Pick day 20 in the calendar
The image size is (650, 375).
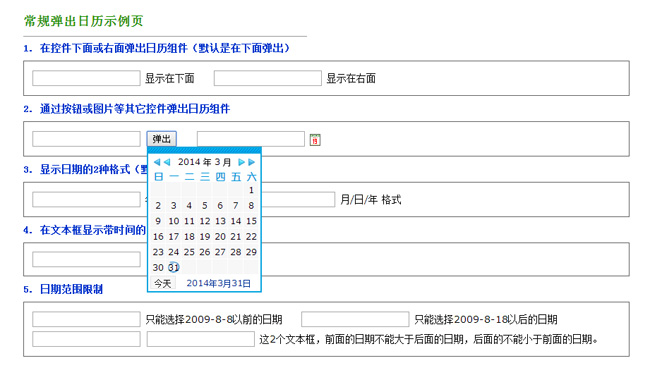[220, 237]
